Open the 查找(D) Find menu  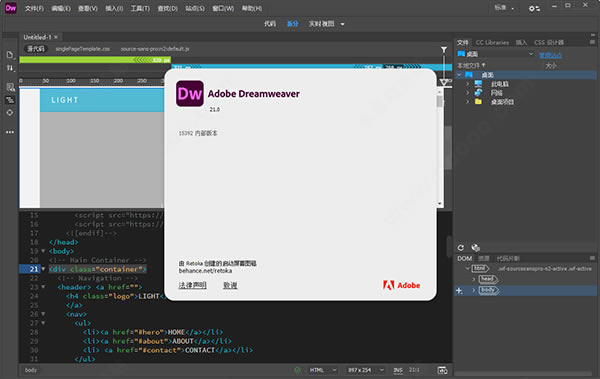pyautogui.click(x=168, y=8)
